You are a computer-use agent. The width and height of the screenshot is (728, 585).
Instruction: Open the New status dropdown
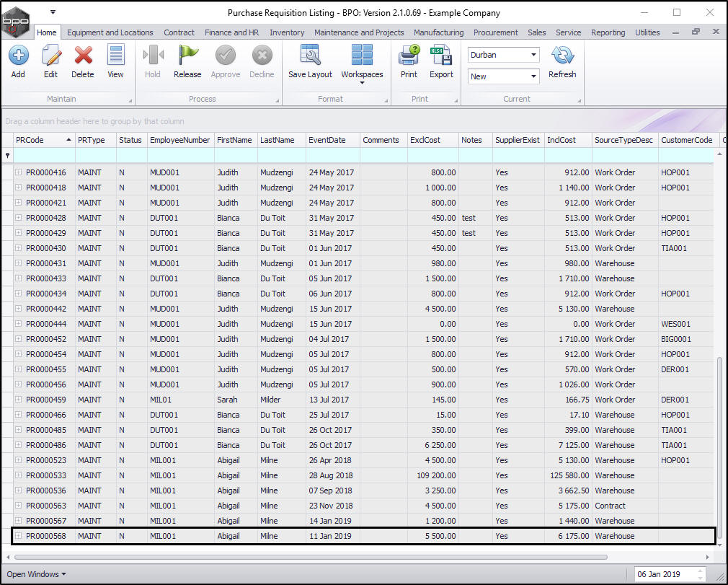click(x=533, y=76)
